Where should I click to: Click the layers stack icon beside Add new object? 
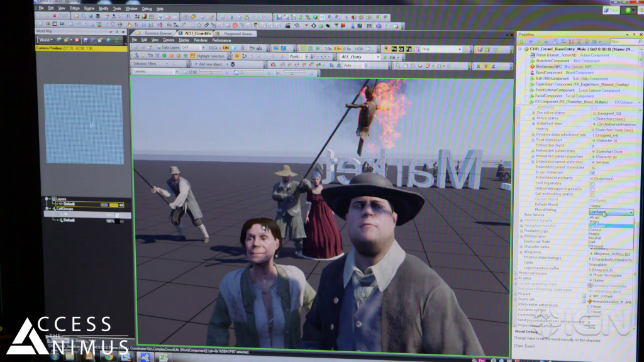pos(233,65)
